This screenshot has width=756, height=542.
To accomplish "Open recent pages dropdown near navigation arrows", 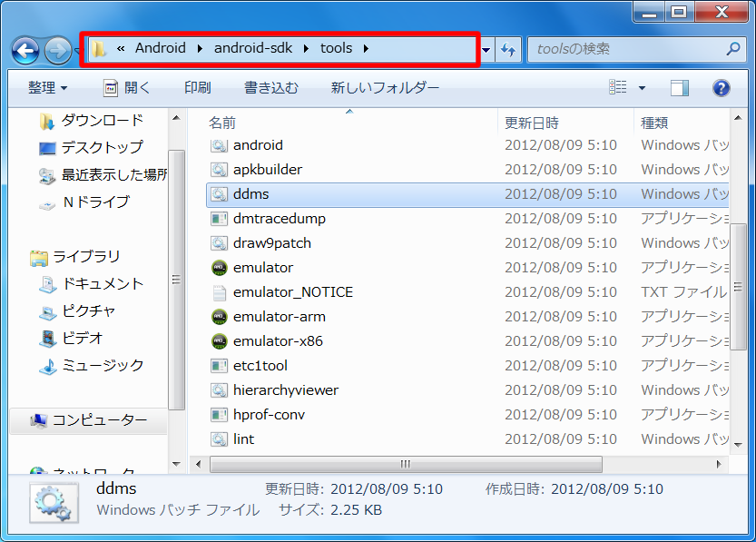I will [x=76, y=50].
